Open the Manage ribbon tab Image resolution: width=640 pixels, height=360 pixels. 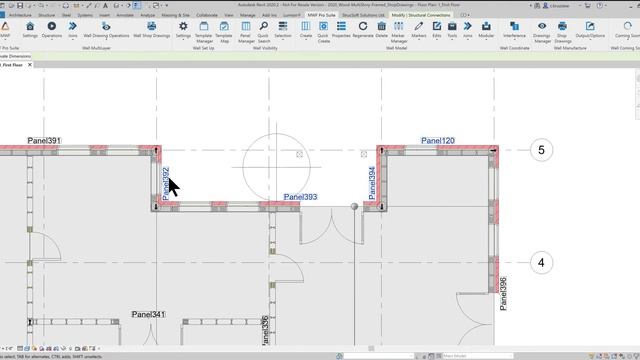coord(247,15)
